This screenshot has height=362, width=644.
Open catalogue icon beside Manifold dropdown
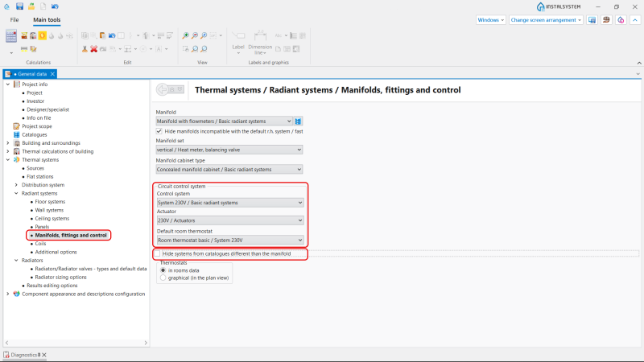point(298,121)
